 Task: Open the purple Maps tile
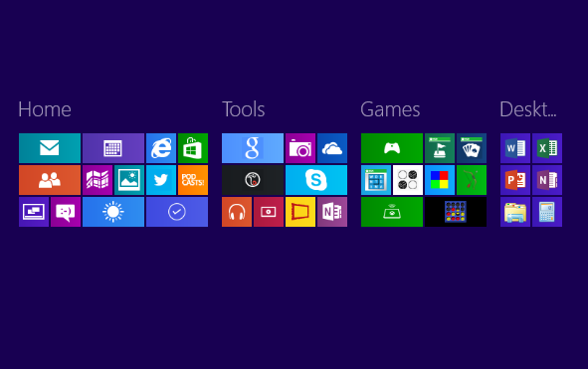click(98, 180)
